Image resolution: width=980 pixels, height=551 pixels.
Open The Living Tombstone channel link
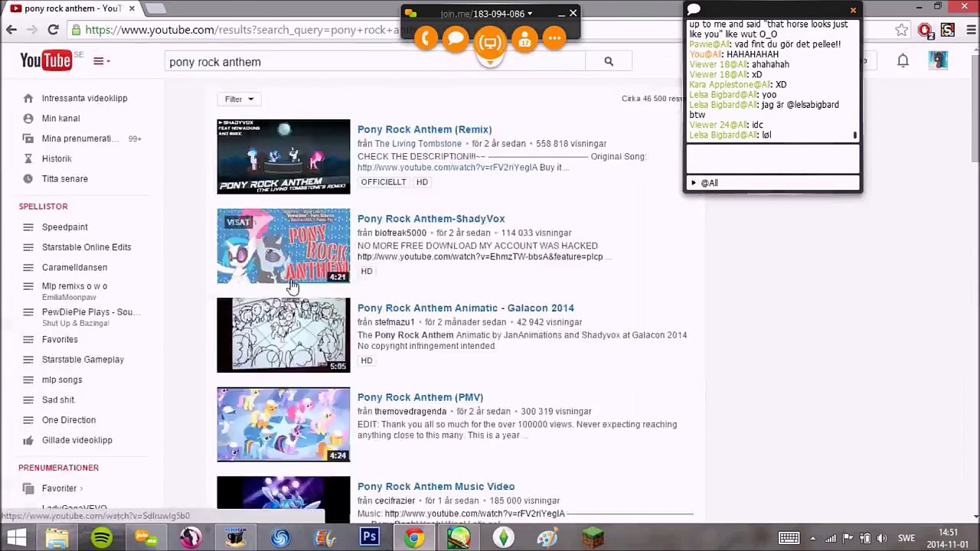tap(418, 144)
